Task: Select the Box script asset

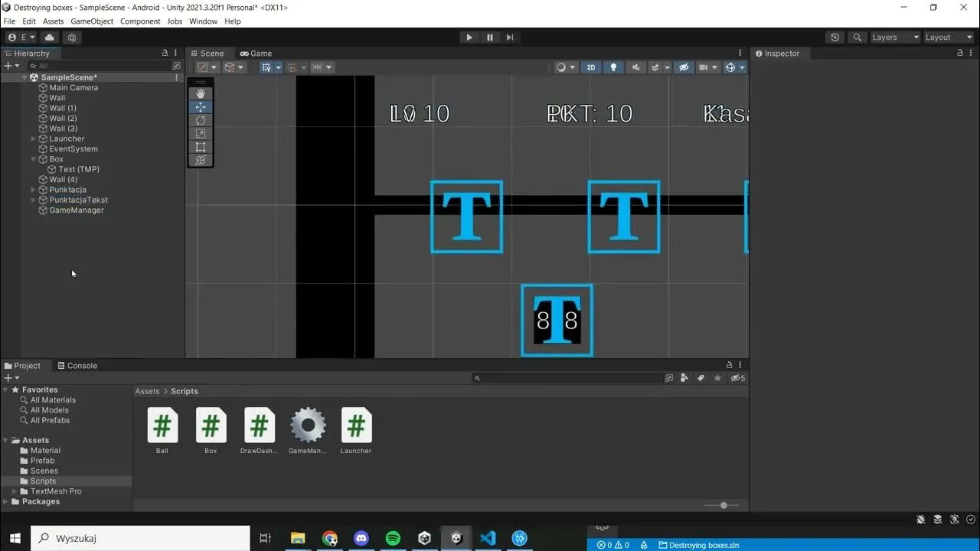Action: click(211, 430)
